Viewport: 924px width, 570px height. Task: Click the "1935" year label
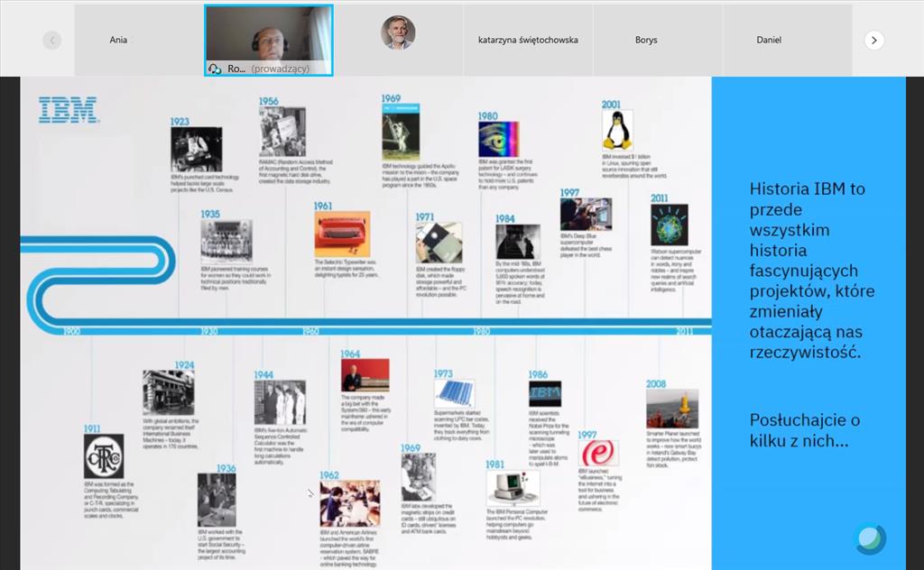point(209,215)
